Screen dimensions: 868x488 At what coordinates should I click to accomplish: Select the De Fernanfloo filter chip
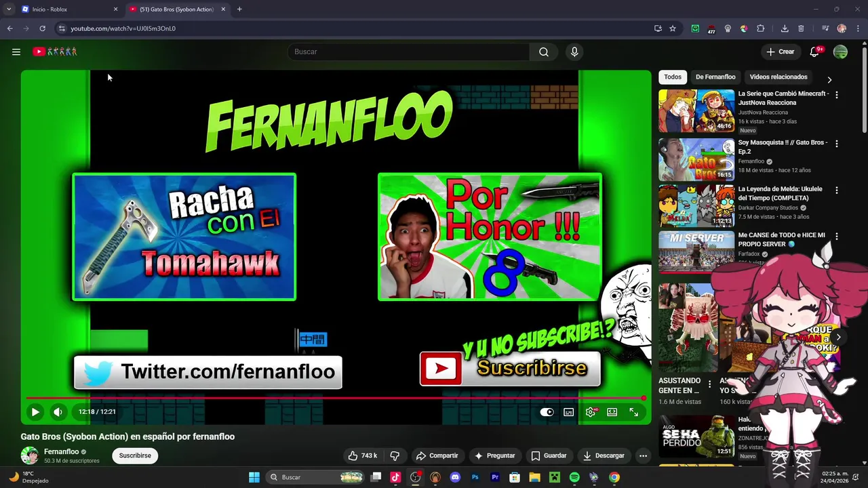(x=715, y=77)
